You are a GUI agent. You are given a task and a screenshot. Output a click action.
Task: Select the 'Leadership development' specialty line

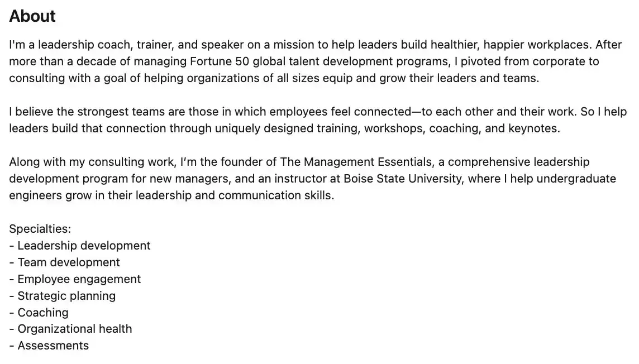tap(80, 246)
